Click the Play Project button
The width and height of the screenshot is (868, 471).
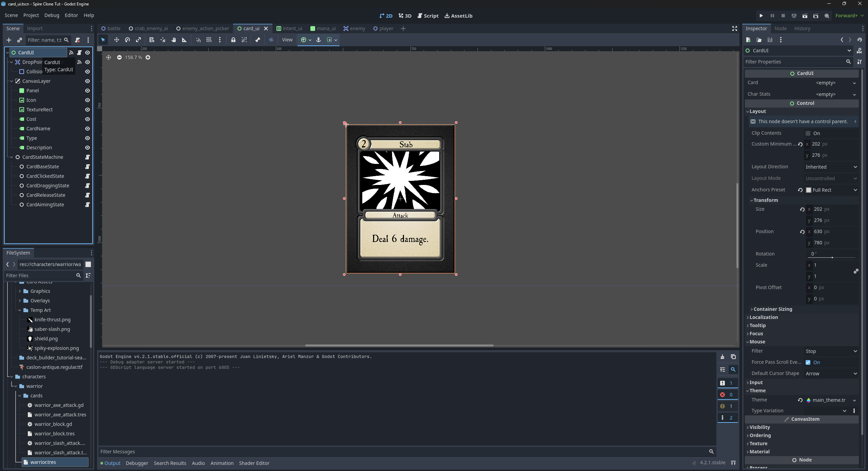tap(761, 16)
